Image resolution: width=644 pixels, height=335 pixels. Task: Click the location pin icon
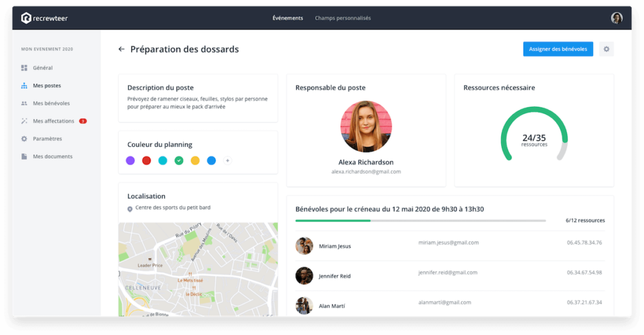(130, 209)
